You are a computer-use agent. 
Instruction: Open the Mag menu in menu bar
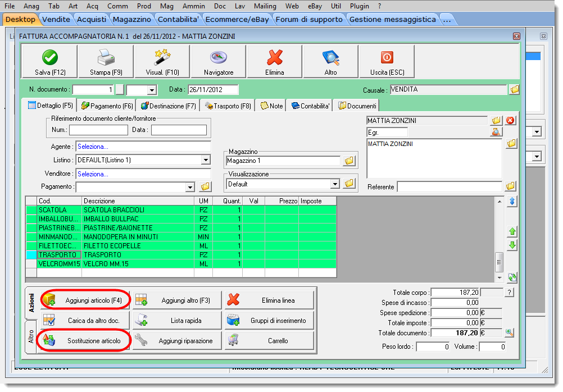pos(168,6)
